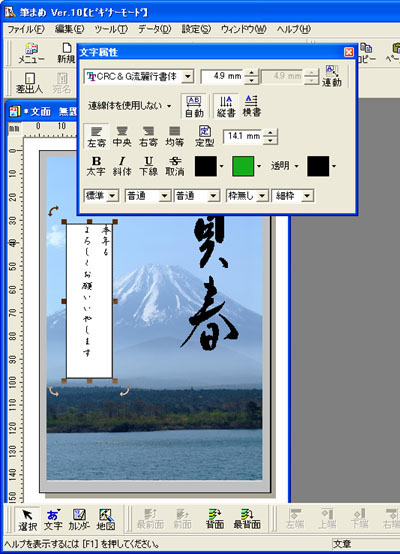
Task: Click the 連動 link sizes button
Action: coord(332,76)
